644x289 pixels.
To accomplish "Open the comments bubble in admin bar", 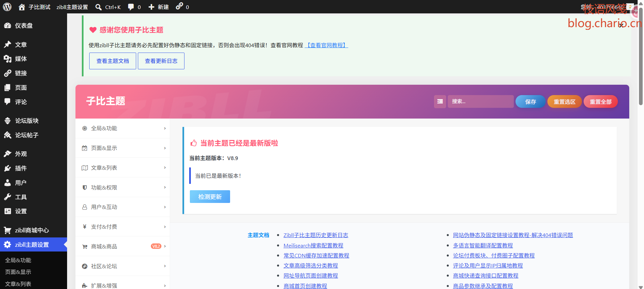I will (x=134, y=7).
